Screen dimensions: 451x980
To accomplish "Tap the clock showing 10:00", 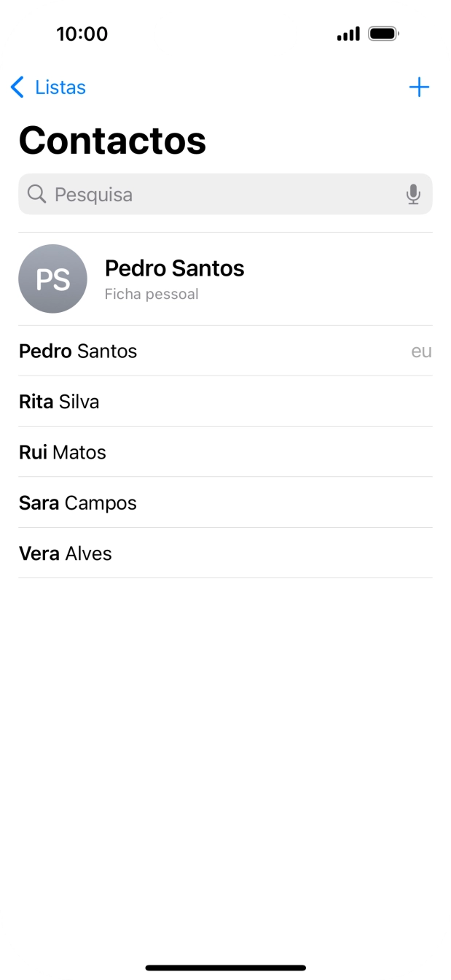I will (84, 34).
